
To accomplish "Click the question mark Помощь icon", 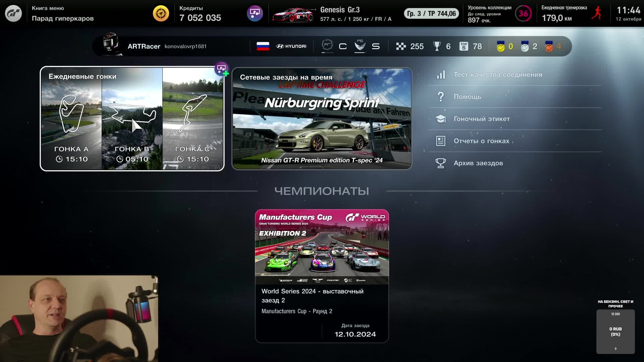I will (x=440, y=97).
